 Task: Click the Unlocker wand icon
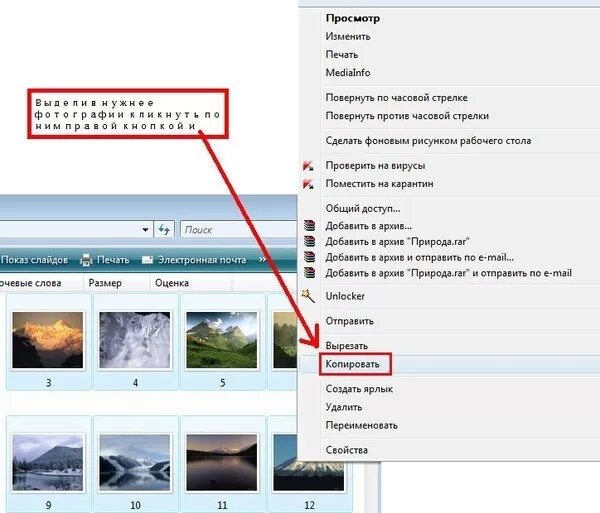click(308, 296)
